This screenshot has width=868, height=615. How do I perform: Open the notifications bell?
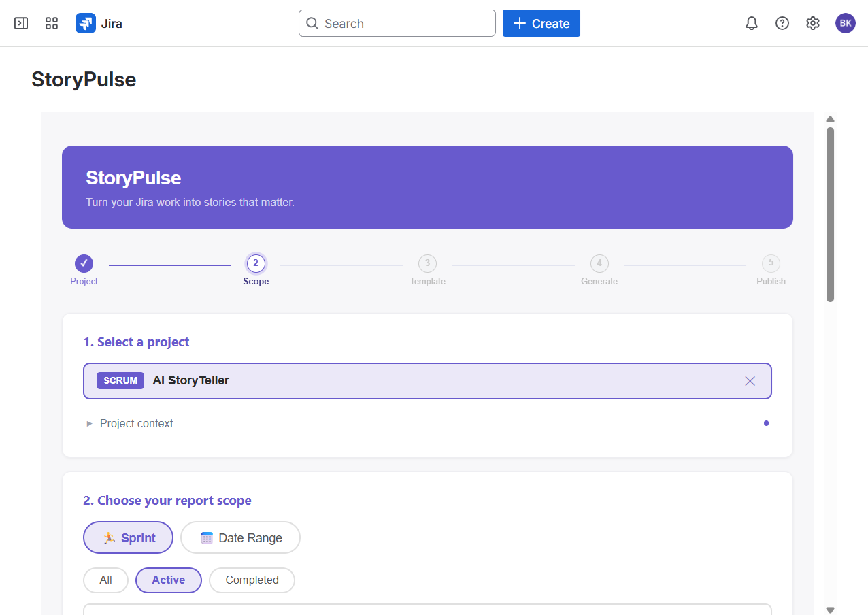click(752, 23)
